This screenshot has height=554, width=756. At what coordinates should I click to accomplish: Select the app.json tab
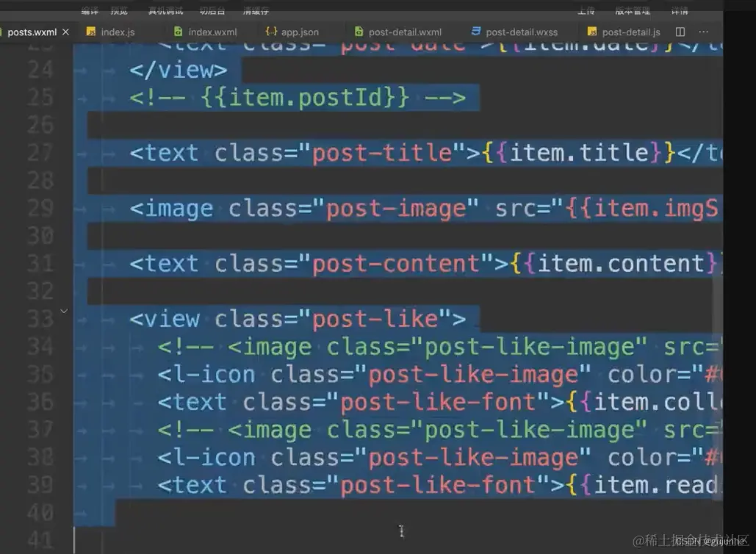292,32
